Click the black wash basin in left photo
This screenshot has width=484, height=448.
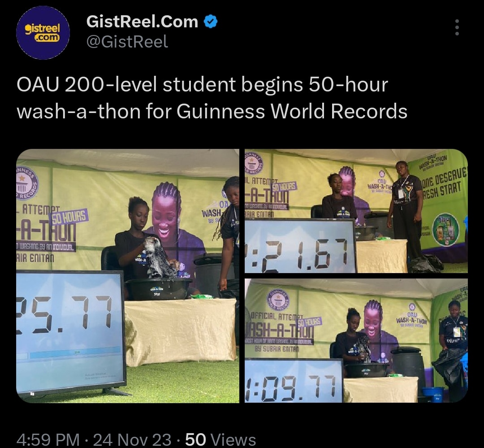[158, 289]
